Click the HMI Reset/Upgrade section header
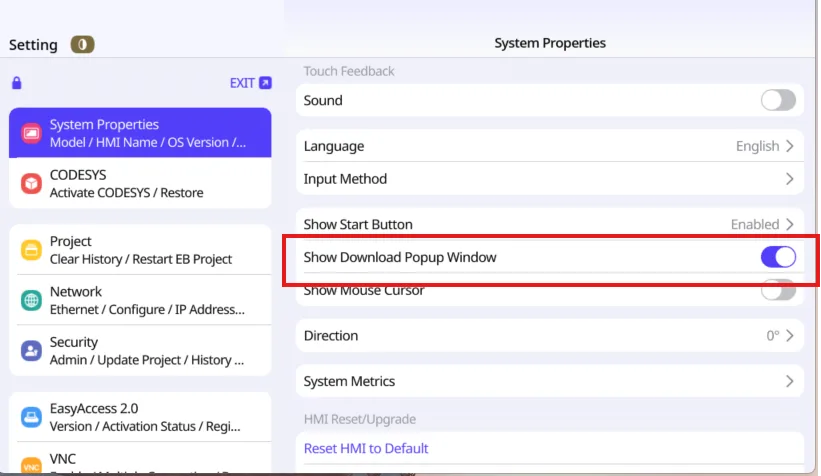The height and width of the screenshot is (476, 821). 360,419
